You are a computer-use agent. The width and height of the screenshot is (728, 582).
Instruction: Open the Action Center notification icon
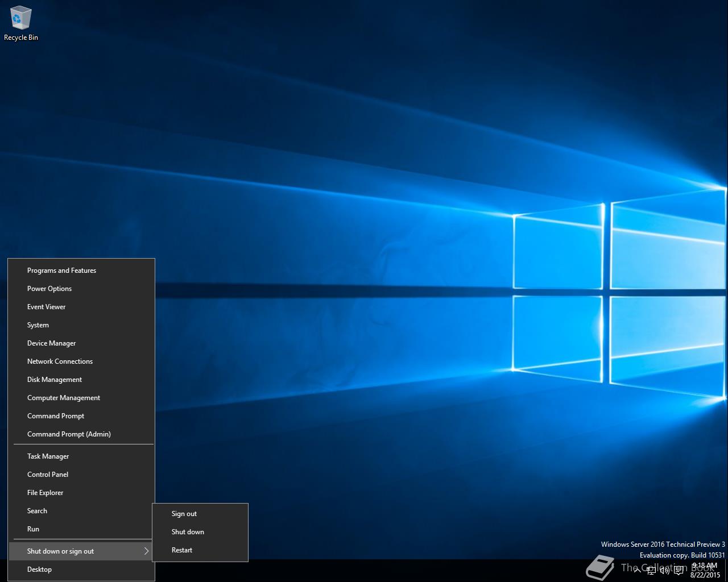click(679, 571)
